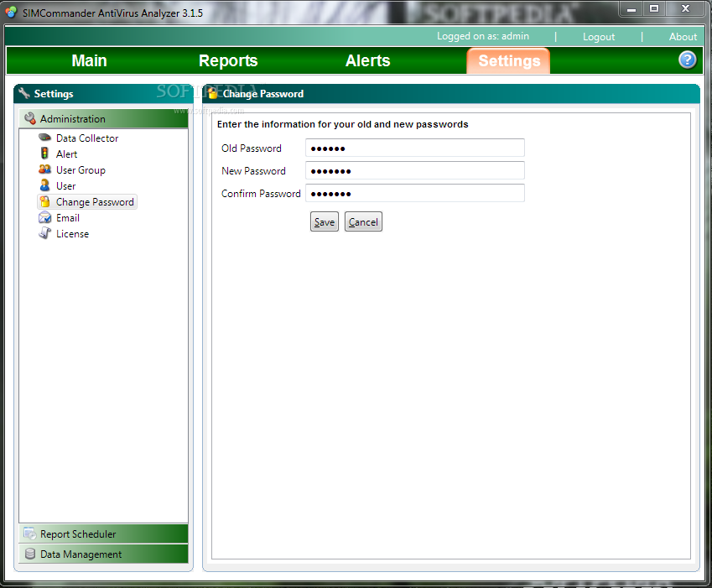Minimize the SIMCommander window
The height and width of the screenshot is (588, 712).
tap(631, 8)
